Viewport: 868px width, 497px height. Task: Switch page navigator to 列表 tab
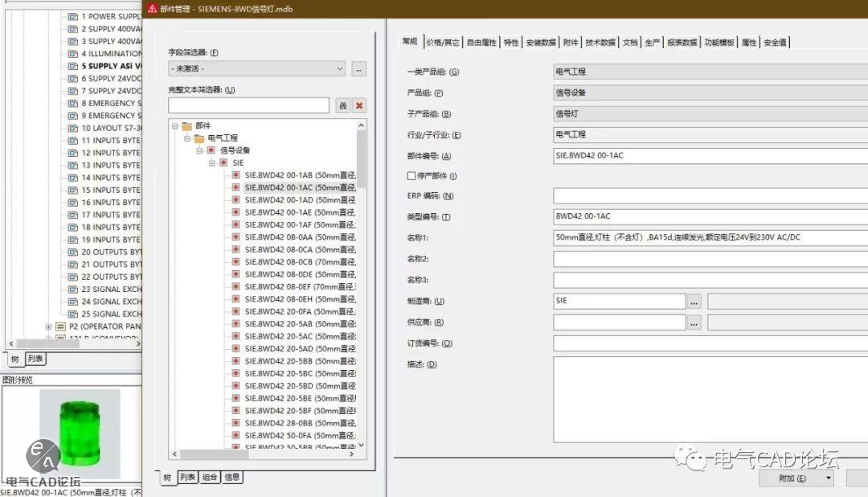pyautogui.click(x=35, y=359)
